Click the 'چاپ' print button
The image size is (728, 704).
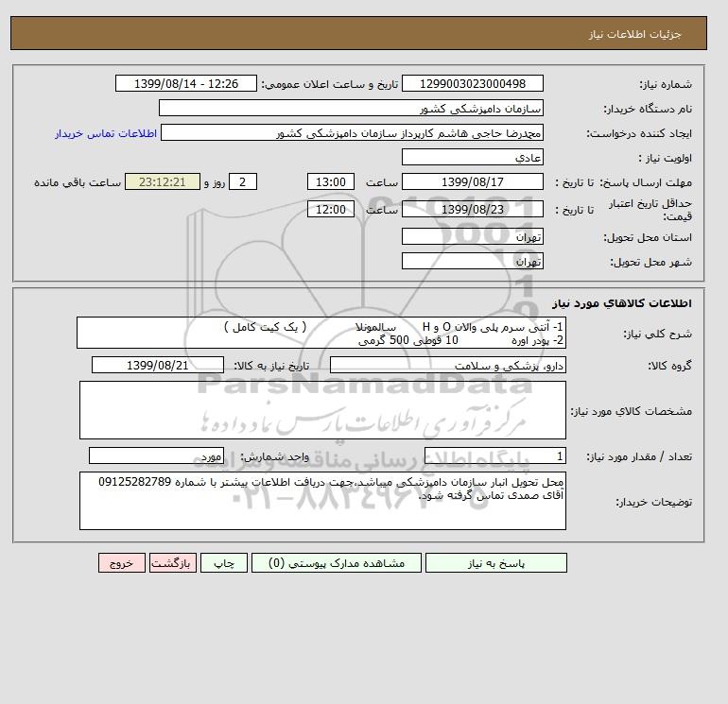224,563
